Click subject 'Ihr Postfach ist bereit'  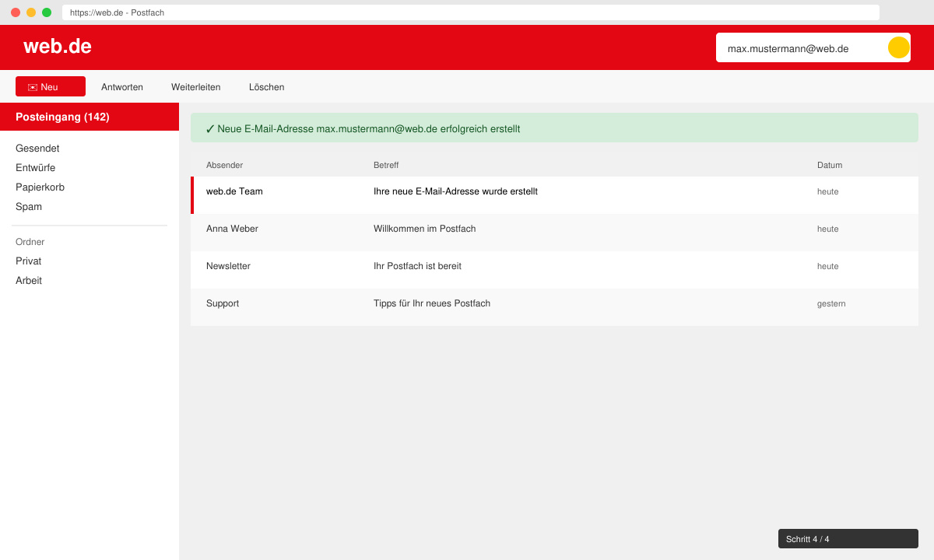tap(417, 266)
